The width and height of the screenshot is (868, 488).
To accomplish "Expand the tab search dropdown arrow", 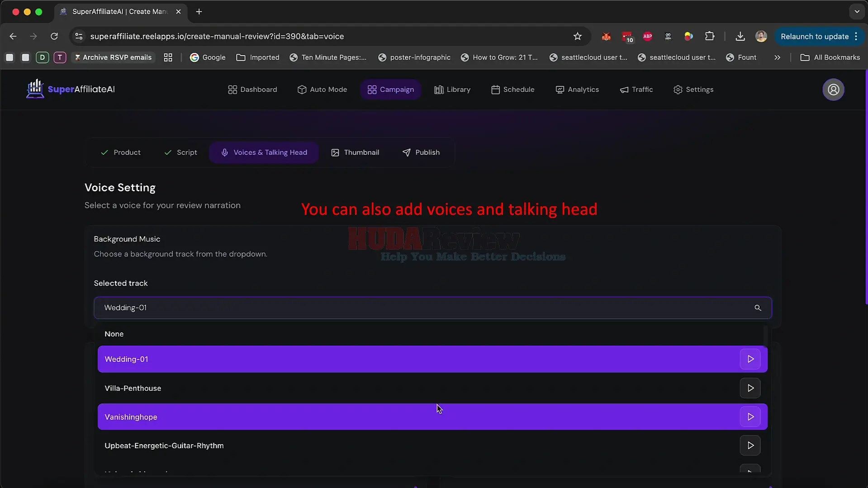I will [x=857, y=12].
